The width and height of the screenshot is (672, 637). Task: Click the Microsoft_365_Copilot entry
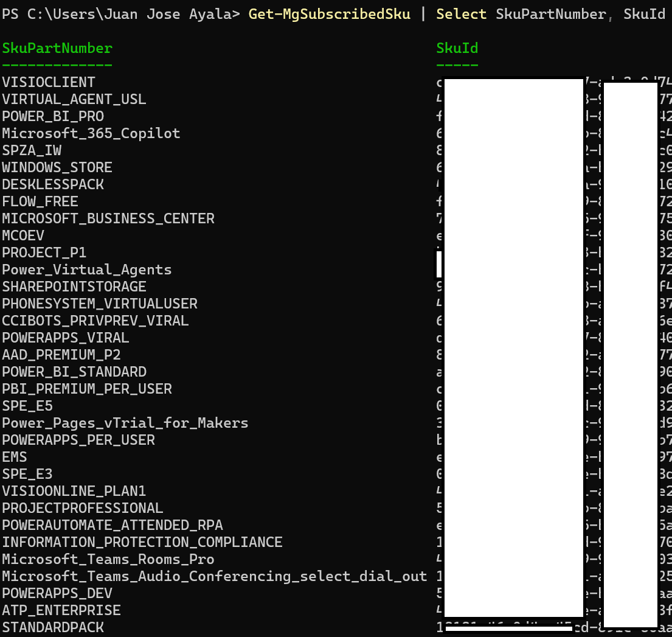[91, 133]
